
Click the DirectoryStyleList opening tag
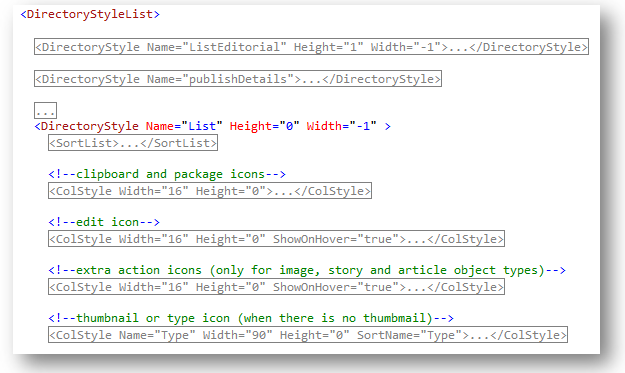(x=90, y=14)
